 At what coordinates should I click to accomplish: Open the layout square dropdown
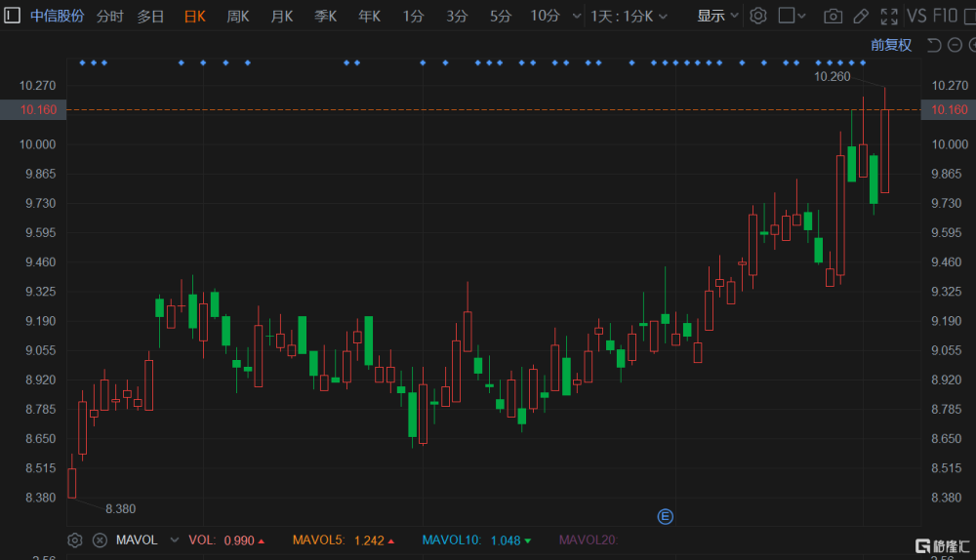point(793,16)
